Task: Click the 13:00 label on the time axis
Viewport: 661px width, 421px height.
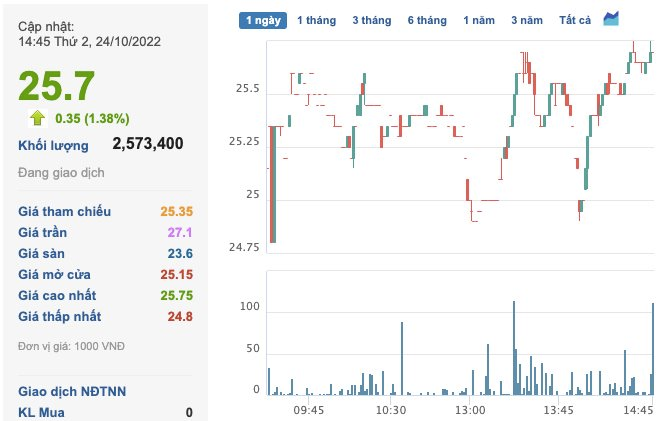Action: tap(470, 410)
